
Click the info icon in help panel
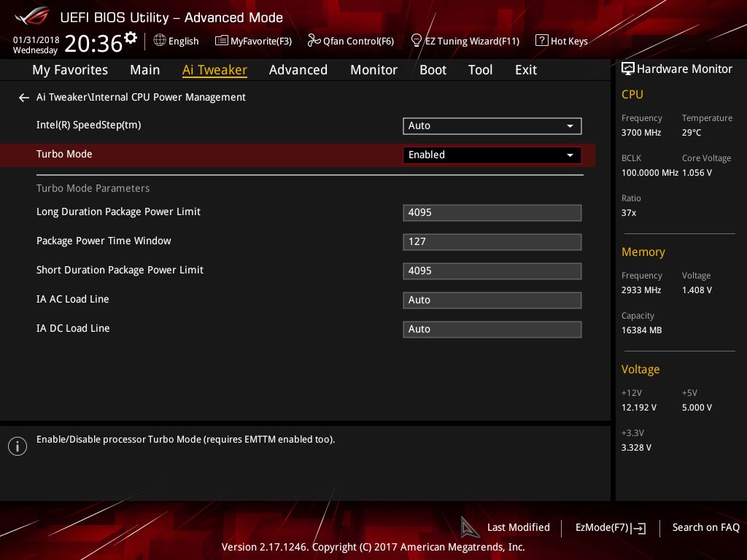(18, 446)
